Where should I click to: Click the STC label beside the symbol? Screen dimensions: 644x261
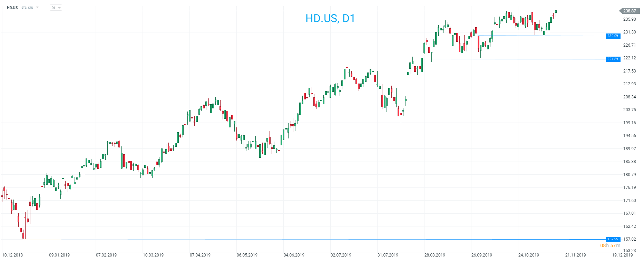pos(24,8)
